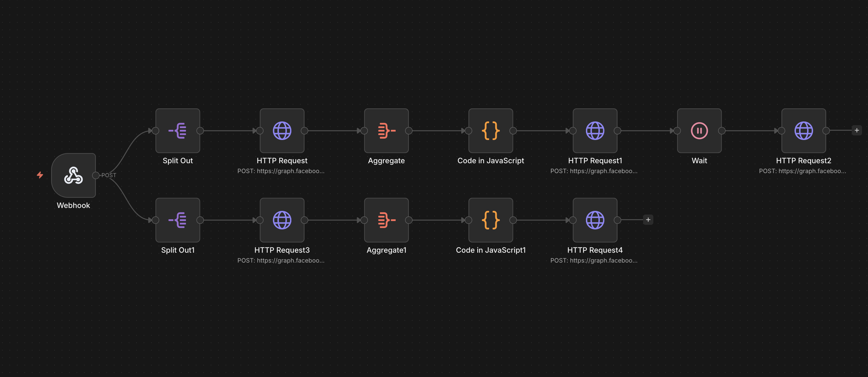Click the POST output connector of Webhook
Image resolution: width=868 pixels, height=377 pixels.
pos(96,175)
